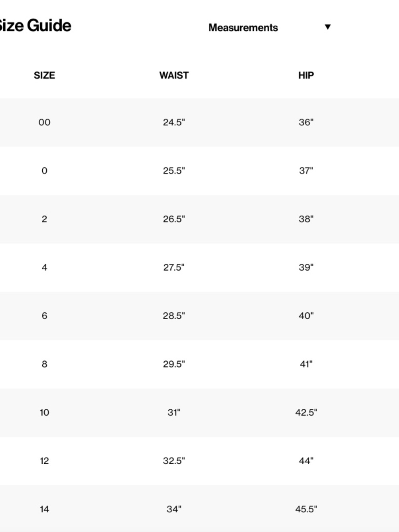Click size 0 row label
This screenshot has height=532, width=399.
click(44, 171)
